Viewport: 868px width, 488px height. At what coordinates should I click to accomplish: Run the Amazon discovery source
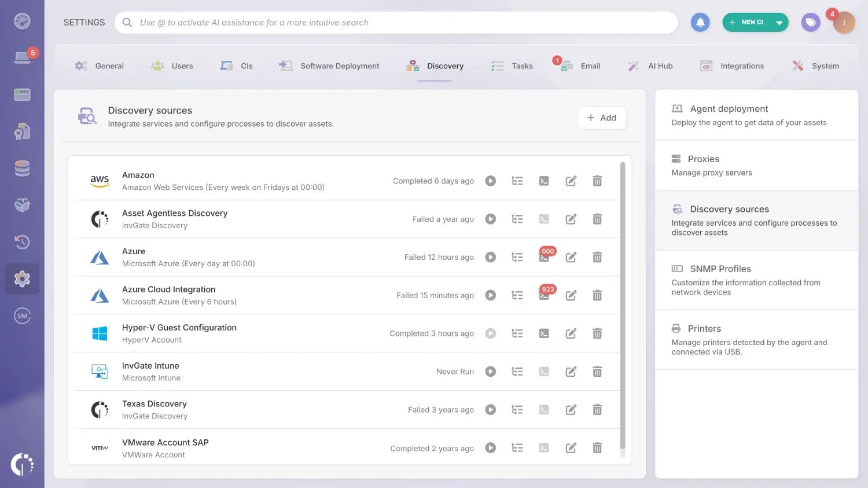pyautogui.click(x=490, y=181)
